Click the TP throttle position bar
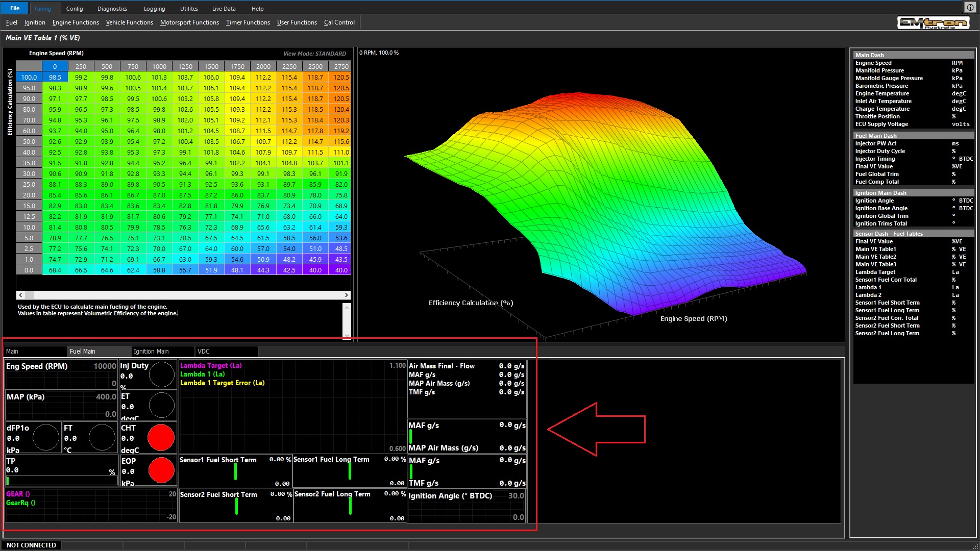 (x=61, y=481)
